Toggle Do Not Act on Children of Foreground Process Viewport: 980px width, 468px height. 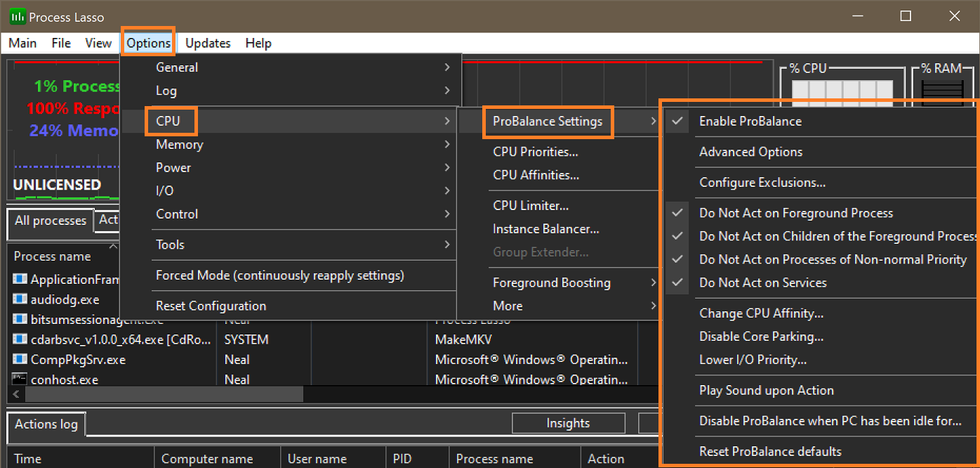[677, 236]
